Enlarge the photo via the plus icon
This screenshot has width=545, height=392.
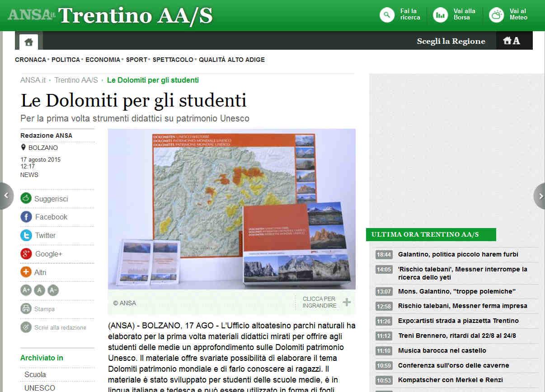click(x=347, y=302)
